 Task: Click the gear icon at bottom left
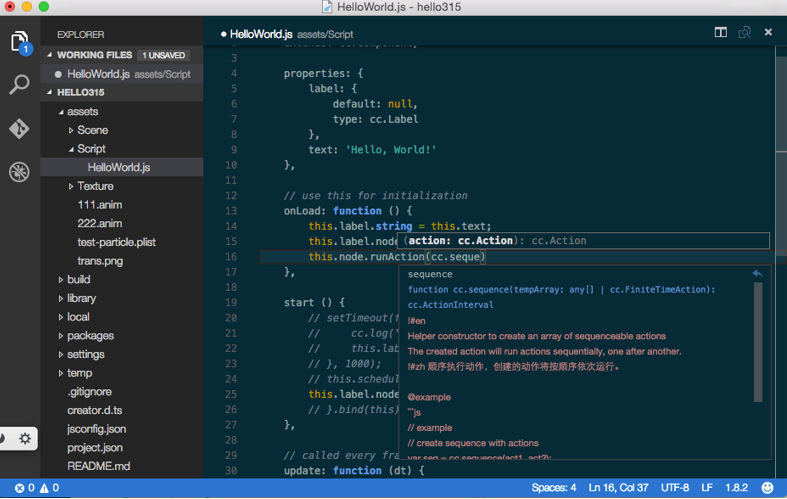[x=25, y=438]
